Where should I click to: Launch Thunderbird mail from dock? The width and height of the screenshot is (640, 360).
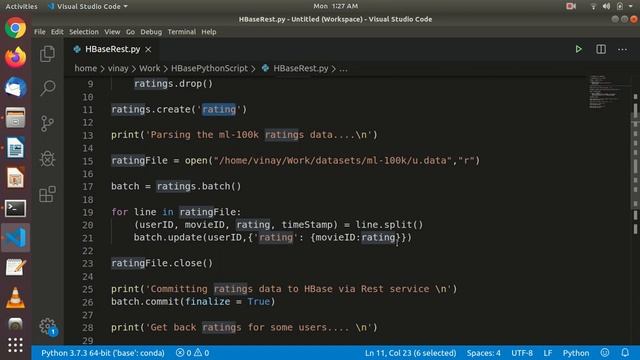pyautogui.click(x=16, y=87)
